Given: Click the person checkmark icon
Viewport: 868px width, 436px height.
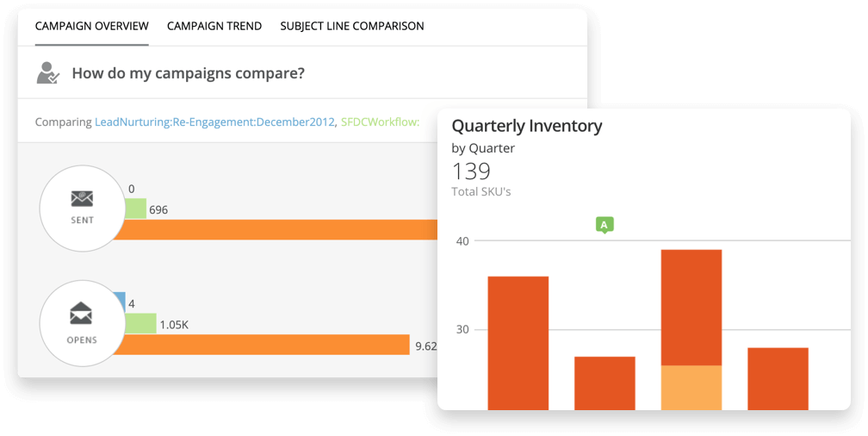Looking at the screenshot, I should (48, 73).
